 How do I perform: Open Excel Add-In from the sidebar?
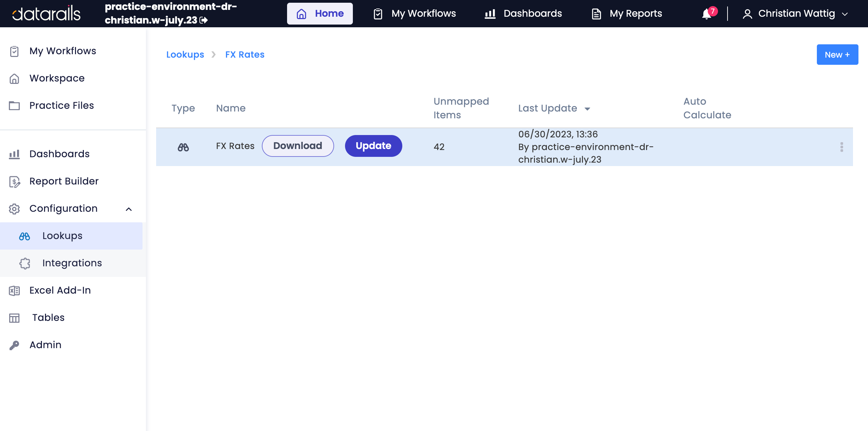(60, 290)
